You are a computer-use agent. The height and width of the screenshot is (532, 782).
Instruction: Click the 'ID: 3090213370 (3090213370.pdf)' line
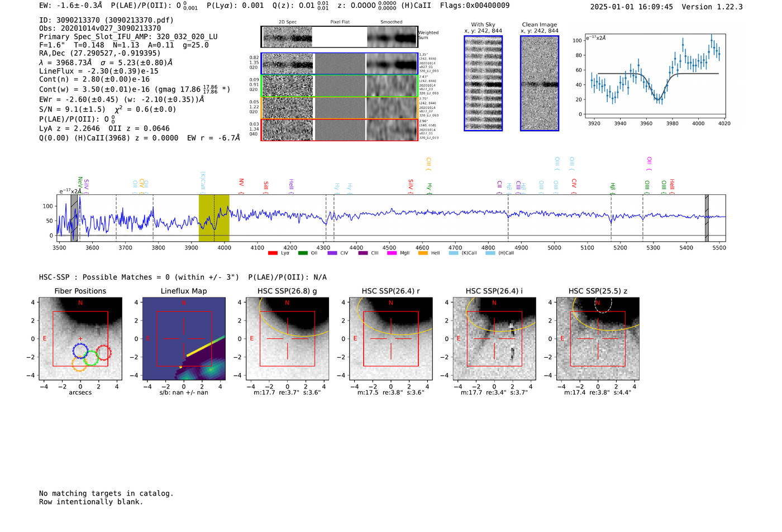click(106, 20)
